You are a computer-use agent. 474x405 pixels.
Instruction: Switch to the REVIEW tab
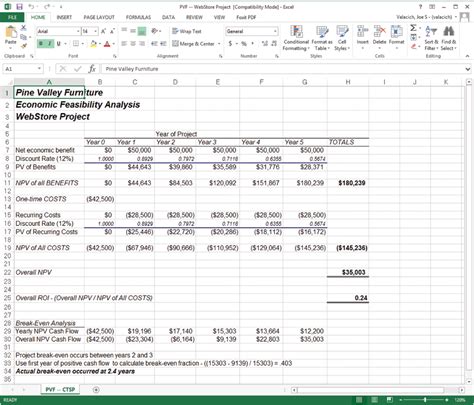click(194, 17)
